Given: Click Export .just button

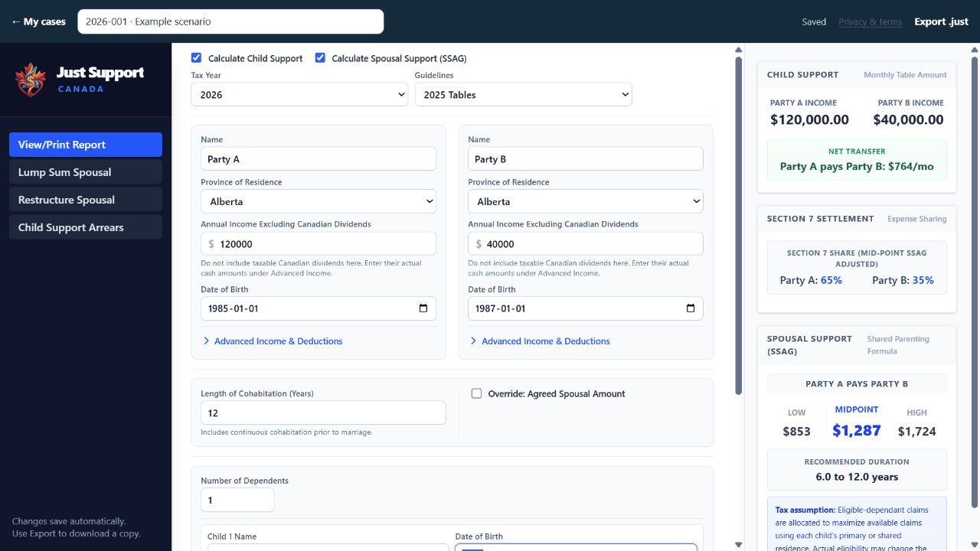Looking at the screenshot, I should 942,21.
